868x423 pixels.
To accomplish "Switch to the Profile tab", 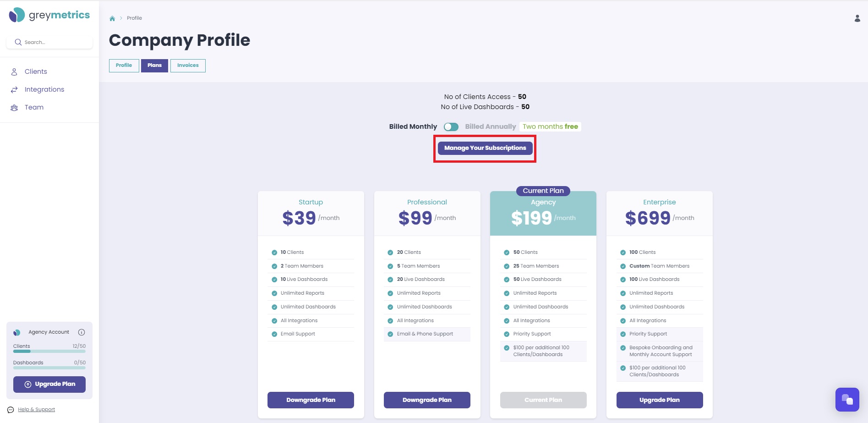I will pyautogui.click(x=124, y=66).
